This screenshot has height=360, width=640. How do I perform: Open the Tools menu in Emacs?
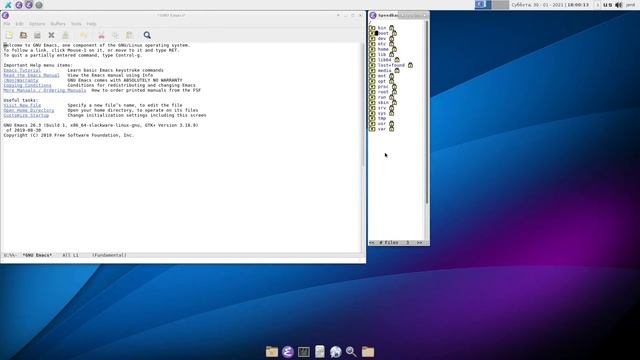76,24
